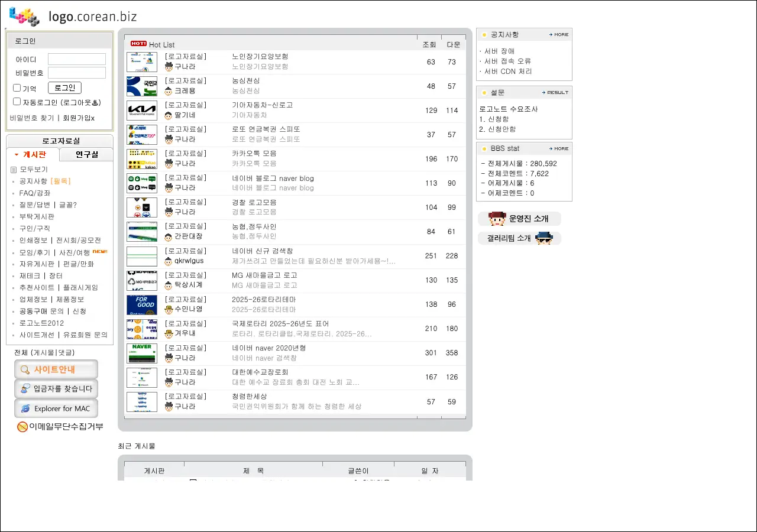
Task: Click the red HOT badge icon
Action: pyautogui.click(x=138, y=44)
